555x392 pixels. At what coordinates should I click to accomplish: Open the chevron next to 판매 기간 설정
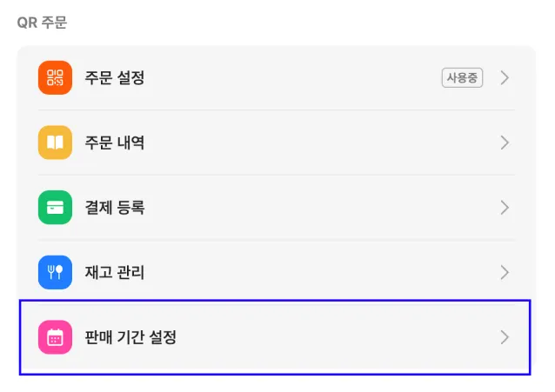(505, 337)
